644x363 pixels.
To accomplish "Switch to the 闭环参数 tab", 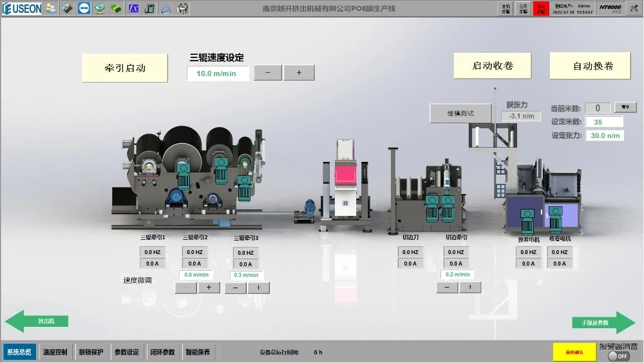I will 162,352.
